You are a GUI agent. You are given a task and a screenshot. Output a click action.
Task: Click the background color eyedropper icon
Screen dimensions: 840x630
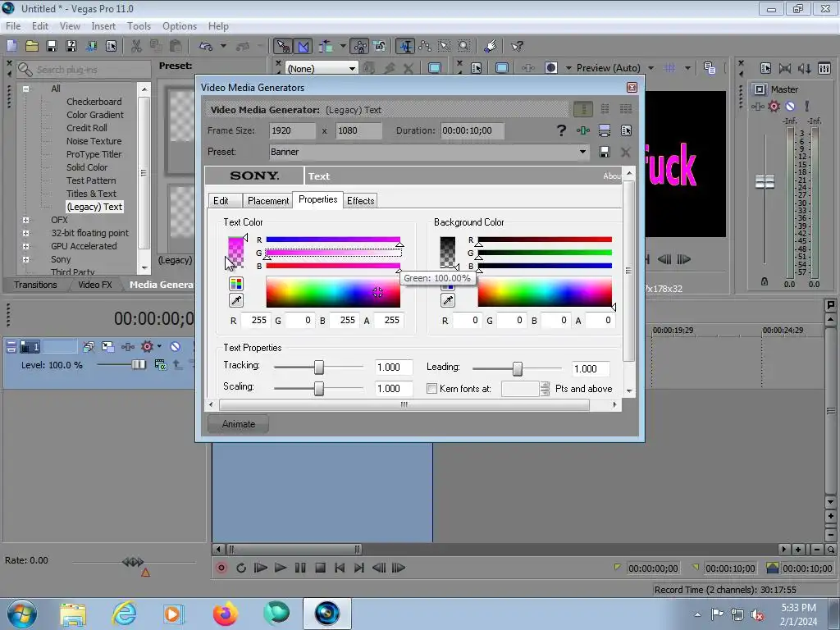448,300
